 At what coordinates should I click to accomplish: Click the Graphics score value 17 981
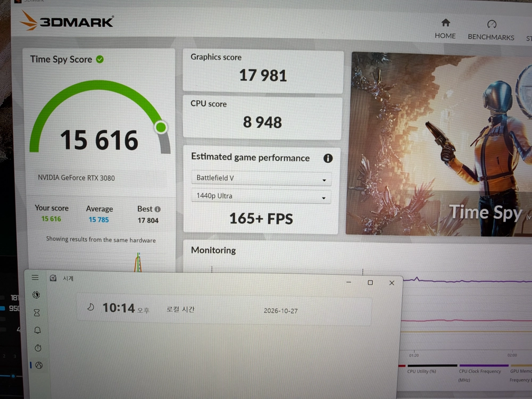[x=263, y=76]
